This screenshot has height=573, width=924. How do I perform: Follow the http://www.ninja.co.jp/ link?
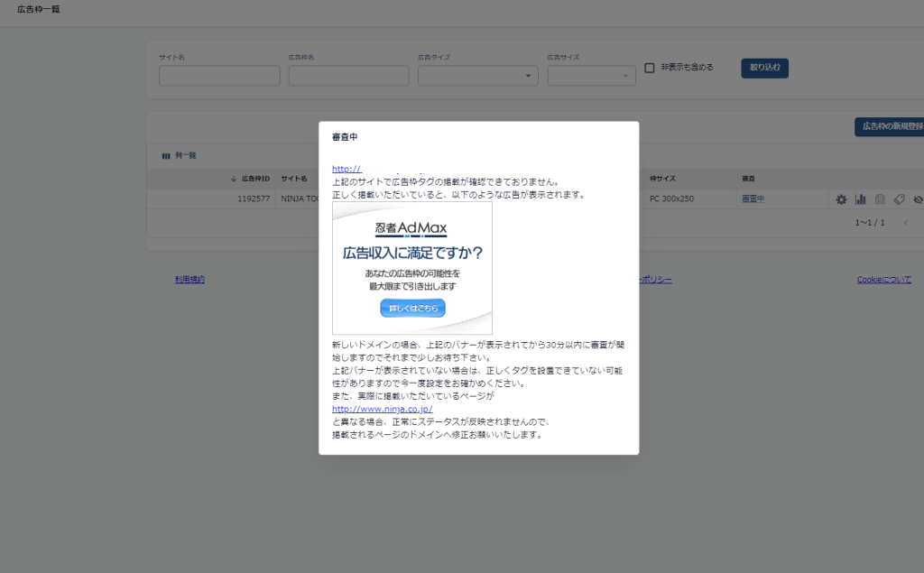[383, 408]
